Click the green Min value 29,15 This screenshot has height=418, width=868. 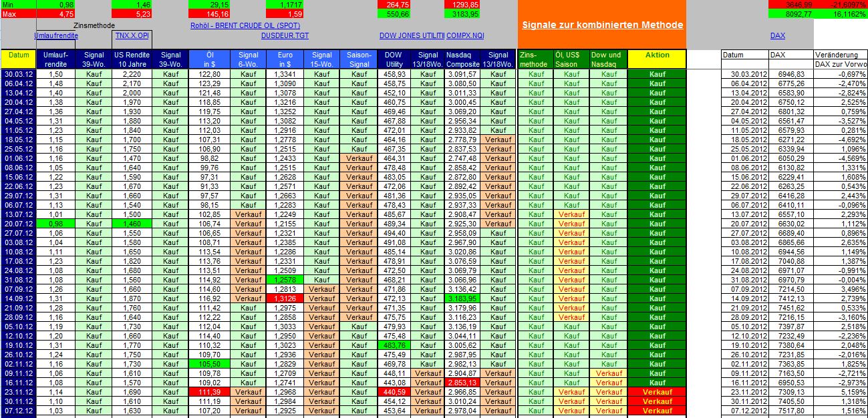pyautogui.click(x=210, y=5)
